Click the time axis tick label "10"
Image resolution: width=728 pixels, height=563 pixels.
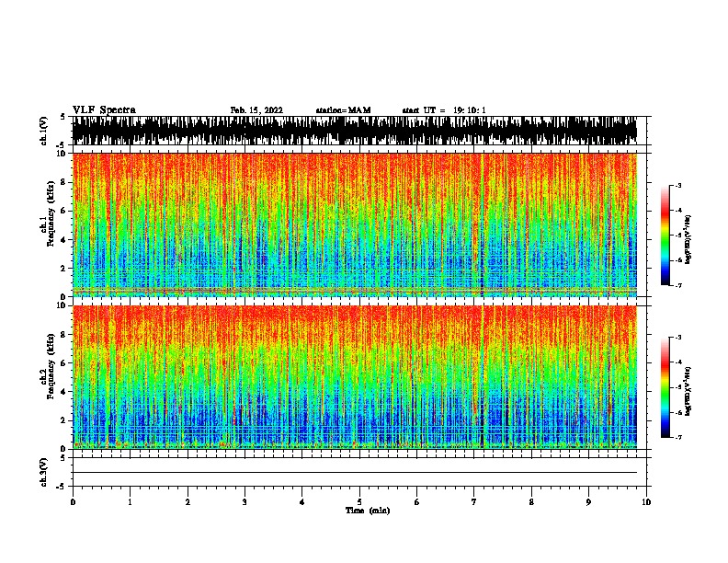pyautogui.click(x=646, y=502)
